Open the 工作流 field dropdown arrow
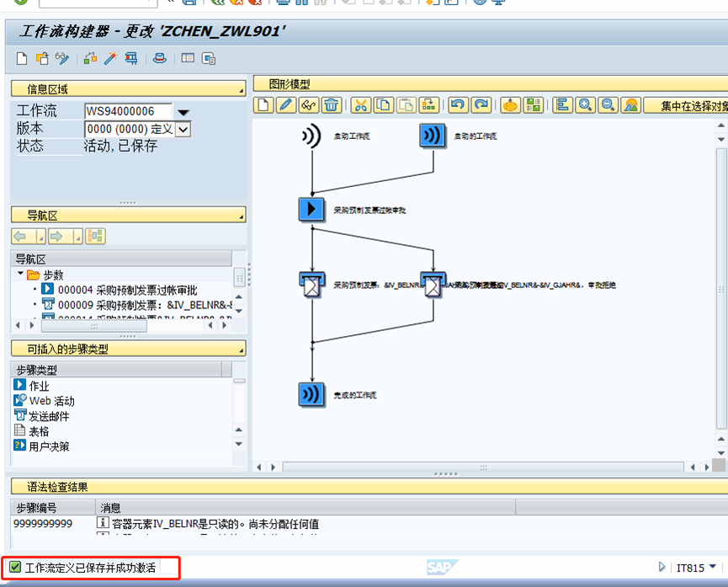This screenshot has width=728, height=587. pos(183,112)
